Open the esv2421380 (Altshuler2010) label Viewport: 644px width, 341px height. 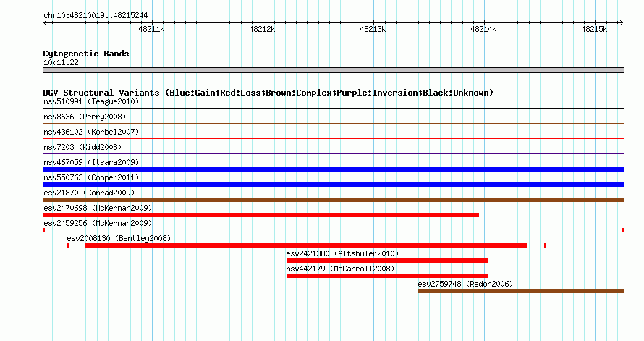point(342,253)
